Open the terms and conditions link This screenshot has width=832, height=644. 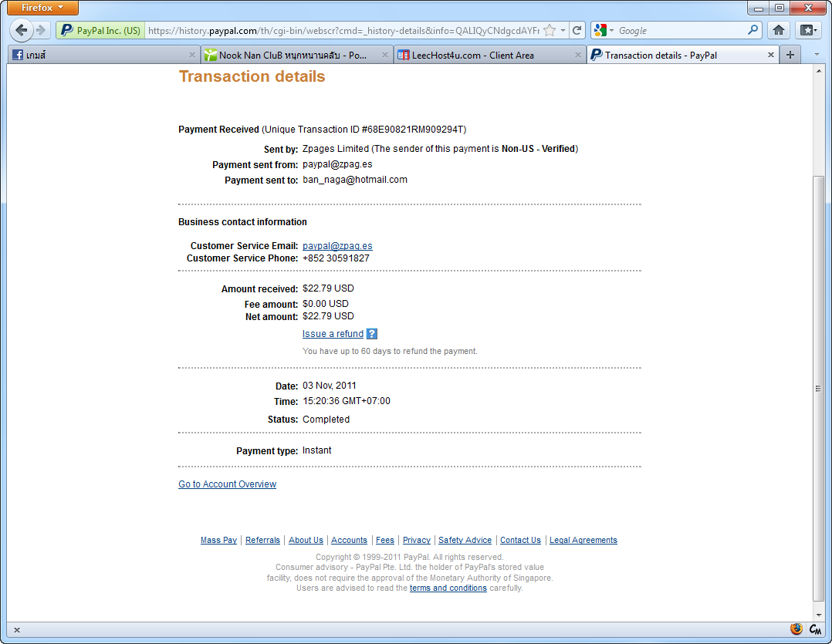pyautogui.click(x=448, y=588)
